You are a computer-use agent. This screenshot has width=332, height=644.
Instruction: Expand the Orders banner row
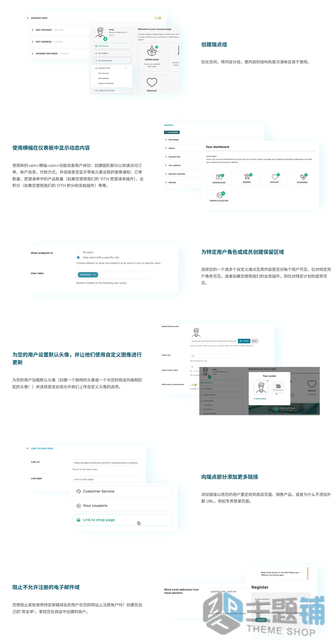(x=166, y=148)
